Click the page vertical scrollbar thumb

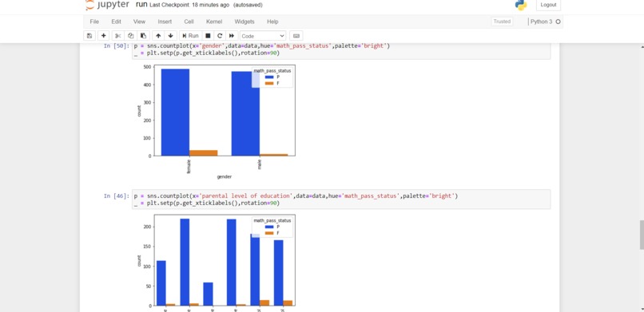pyautogui.click(x=642, y=235)
